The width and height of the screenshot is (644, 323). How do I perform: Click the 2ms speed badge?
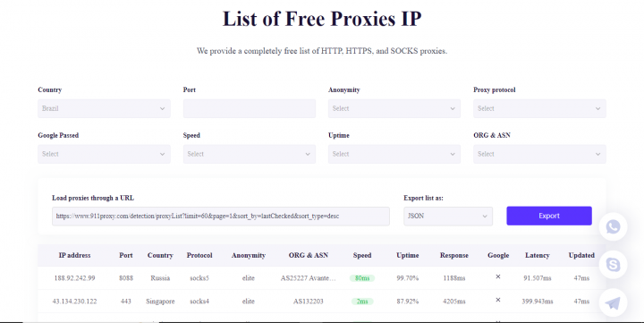point(362,302)
